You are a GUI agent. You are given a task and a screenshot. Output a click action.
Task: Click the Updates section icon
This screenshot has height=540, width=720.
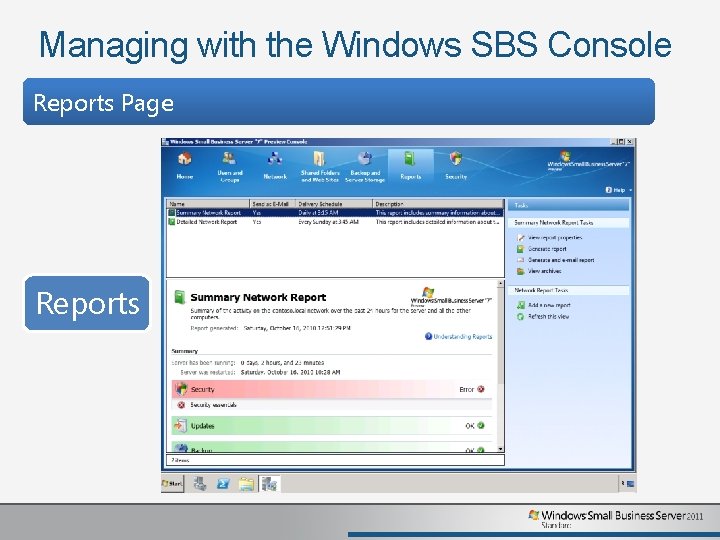pyautogui.click(x=180, y=426)
